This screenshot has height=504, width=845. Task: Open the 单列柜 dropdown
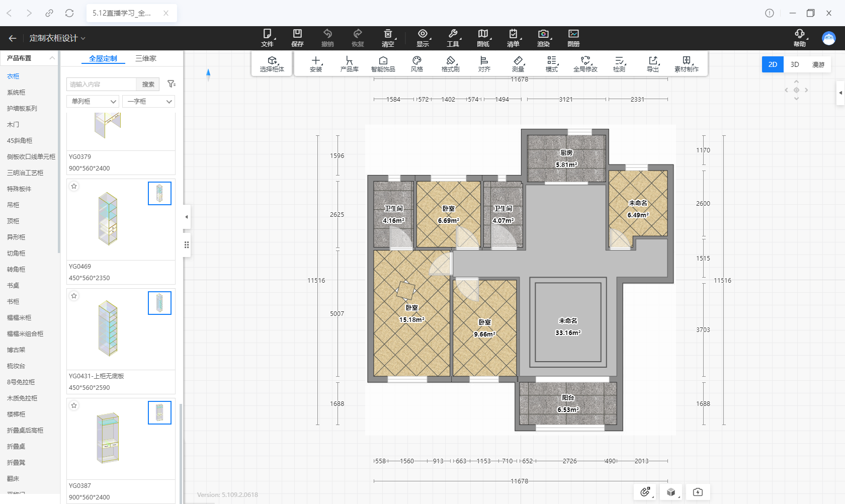(x=93, y=102)
